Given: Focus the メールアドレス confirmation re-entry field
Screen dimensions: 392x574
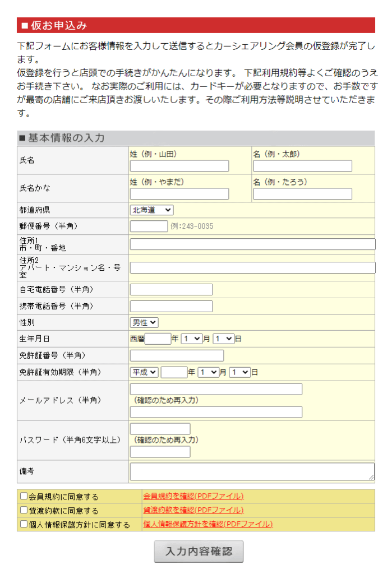Looking at the screenshot, I should click(x=216, y=412).
